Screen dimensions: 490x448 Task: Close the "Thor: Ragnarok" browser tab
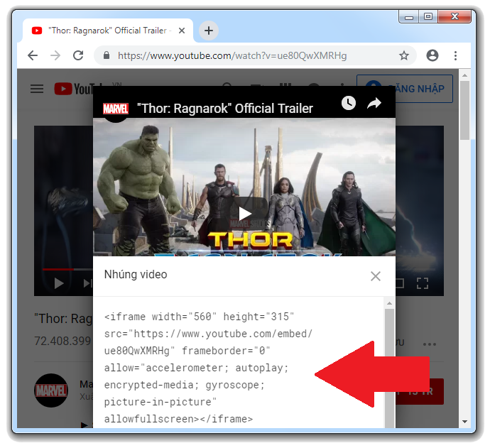coord(182,31)
